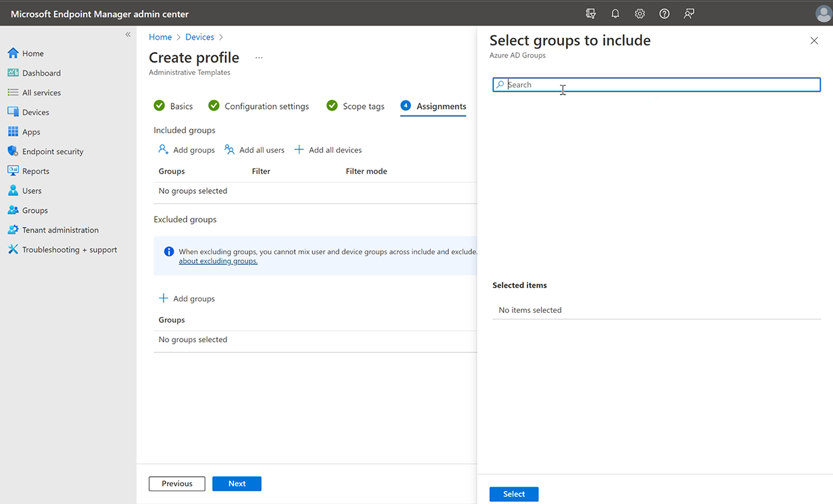Viewport: 833px width, 504px height.
Task: Click the No items selected text
Action: (530, 310)
